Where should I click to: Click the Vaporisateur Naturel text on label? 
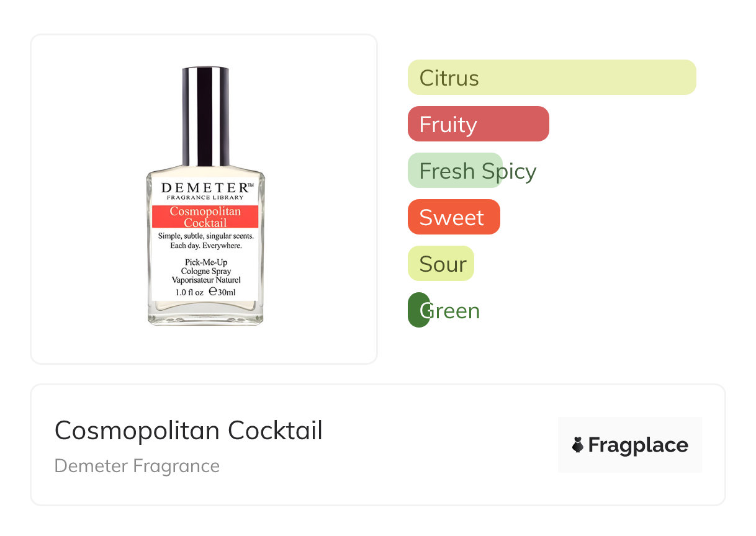(x=206, y=280)
